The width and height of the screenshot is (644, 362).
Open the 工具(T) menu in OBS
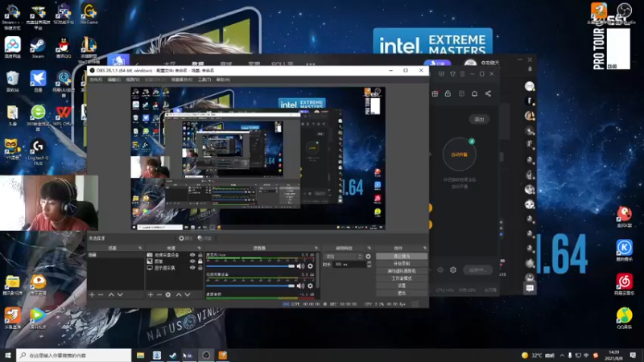pos(204,80)
